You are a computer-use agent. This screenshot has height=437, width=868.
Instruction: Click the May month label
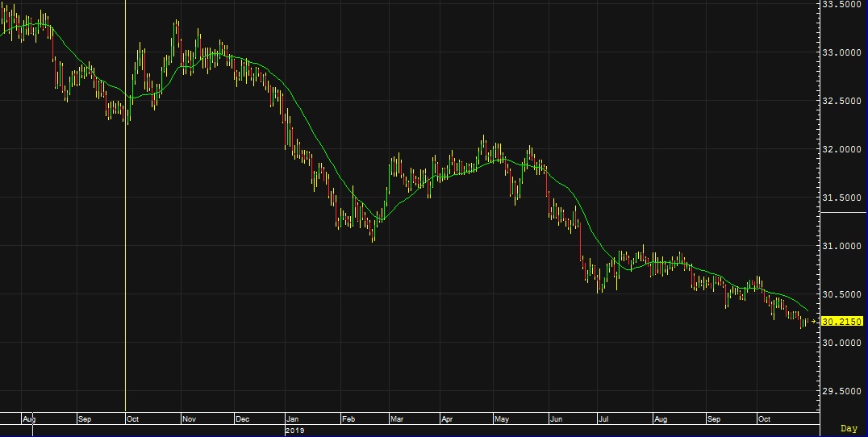pyautogui.click(x=502, y=419)
